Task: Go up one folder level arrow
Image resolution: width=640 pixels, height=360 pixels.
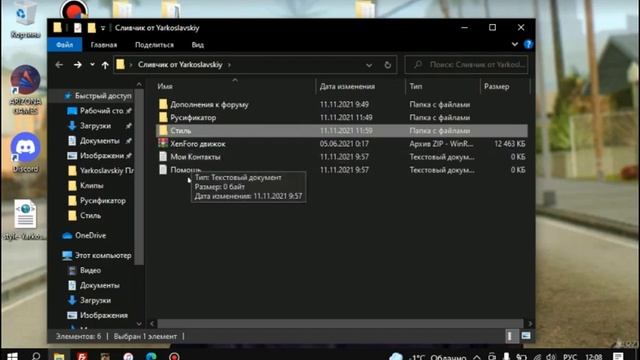Action: 105,65
